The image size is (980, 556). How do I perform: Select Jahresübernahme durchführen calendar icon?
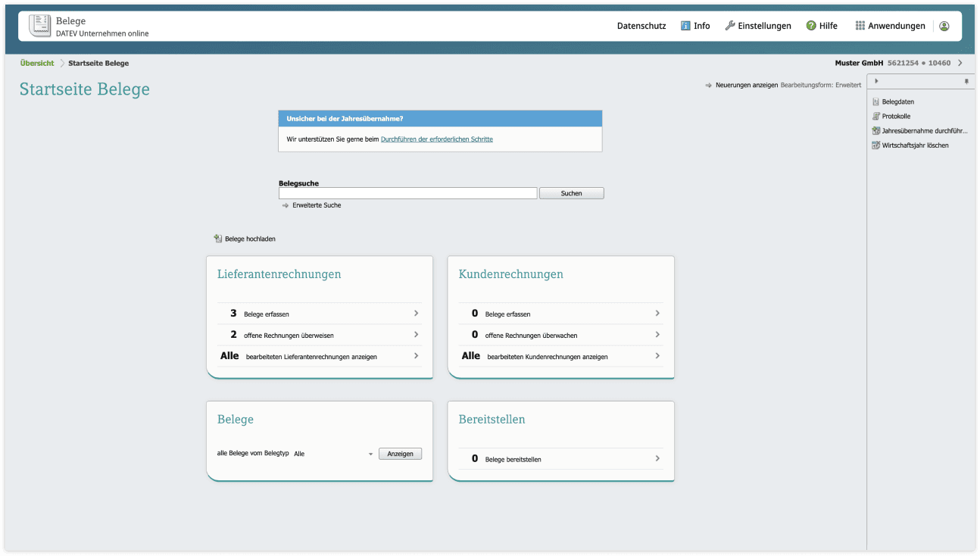pyautogui.click(x=874, y=130)
